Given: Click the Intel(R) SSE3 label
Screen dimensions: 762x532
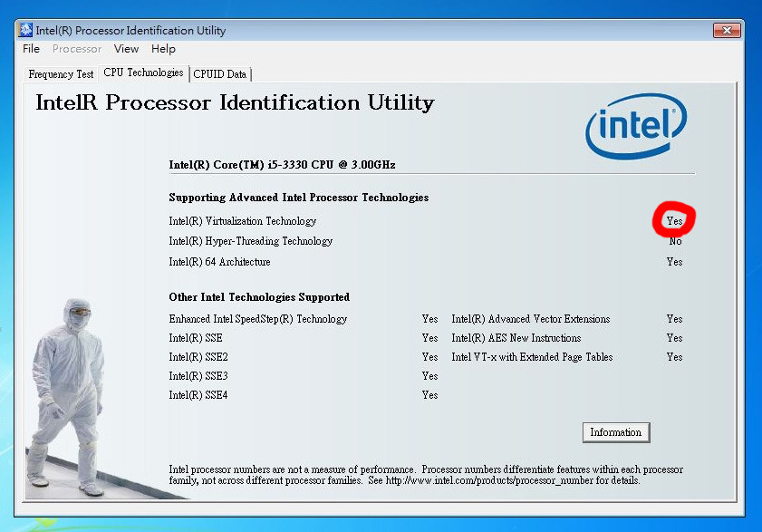Looking at the screenshot, I should point(198,375).
